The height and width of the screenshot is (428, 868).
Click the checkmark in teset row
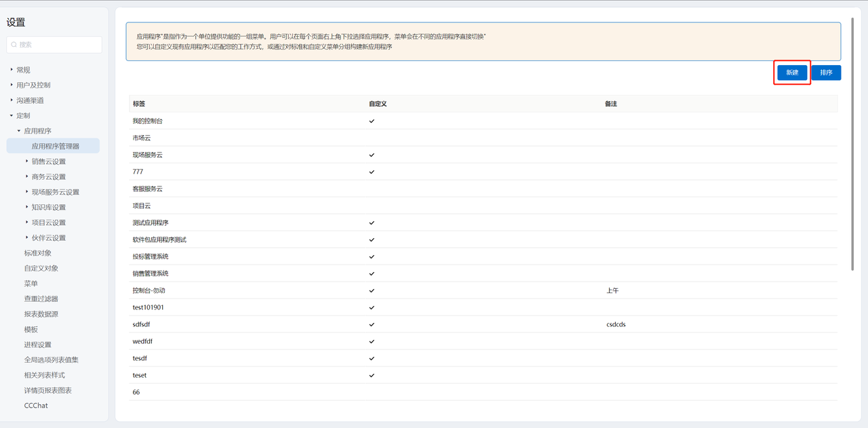[372, 375]
